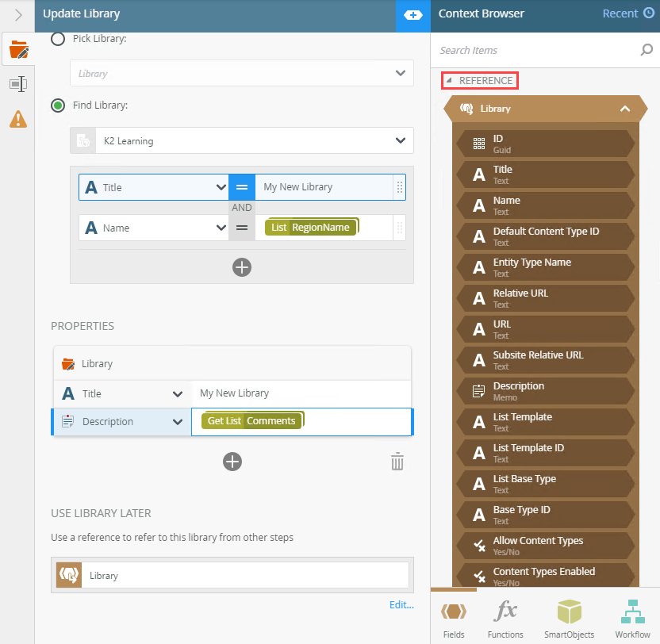Select the List Base Type field
660x644 pixels.
(546, 484)
